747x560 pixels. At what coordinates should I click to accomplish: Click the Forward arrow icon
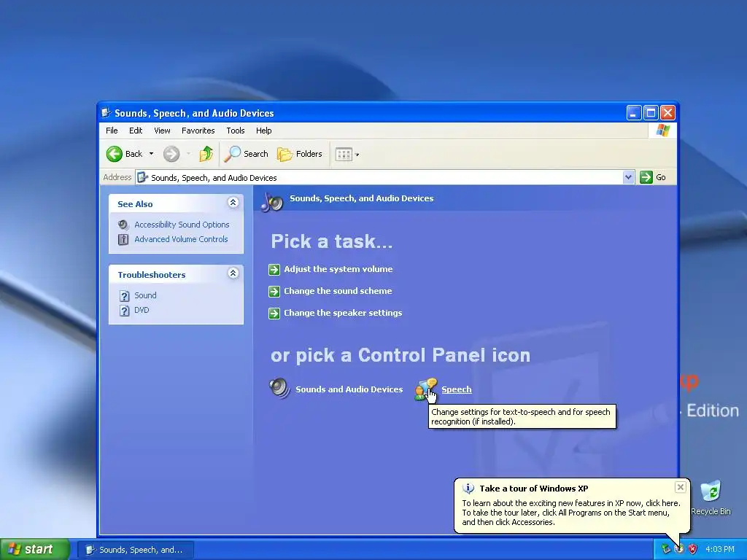tap(171, 154)
